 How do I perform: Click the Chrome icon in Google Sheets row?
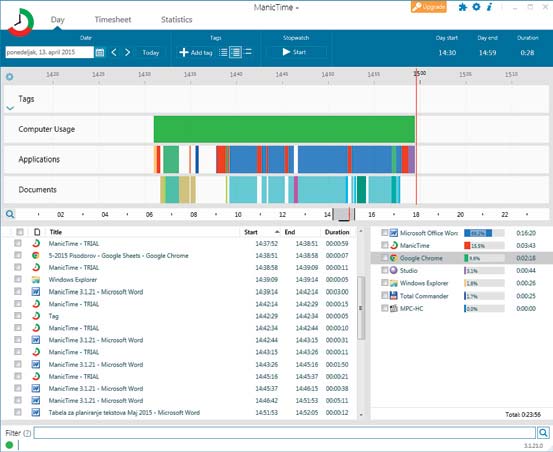(x=36, y=255)
